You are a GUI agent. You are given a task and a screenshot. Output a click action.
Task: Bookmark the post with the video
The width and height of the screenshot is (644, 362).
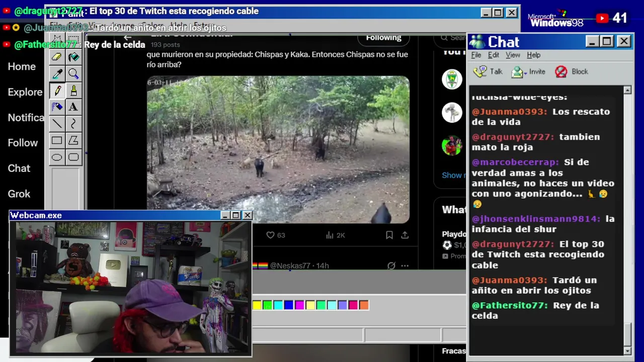389,235
